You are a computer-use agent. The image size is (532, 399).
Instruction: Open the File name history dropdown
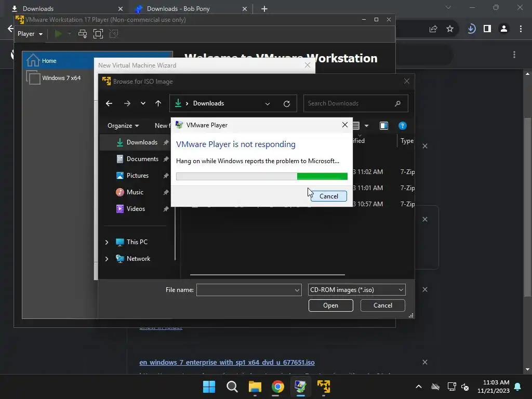[x=297, y=290]
